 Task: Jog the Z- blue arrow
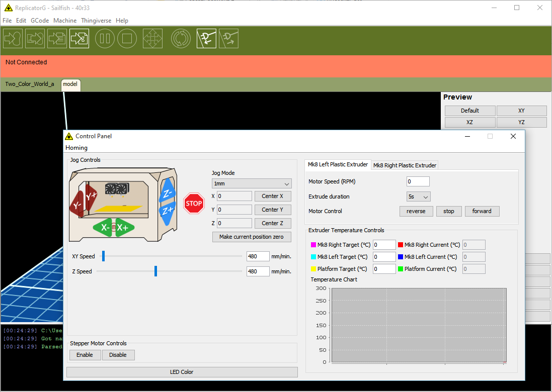[167, 192]
